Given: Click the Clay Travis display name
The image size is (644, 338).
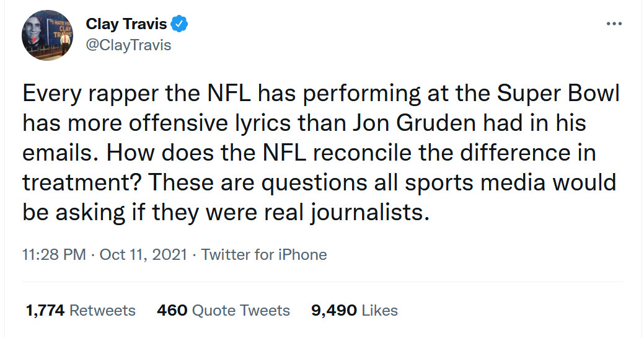Looking at the screenshot, I should [x=126, y=25].
